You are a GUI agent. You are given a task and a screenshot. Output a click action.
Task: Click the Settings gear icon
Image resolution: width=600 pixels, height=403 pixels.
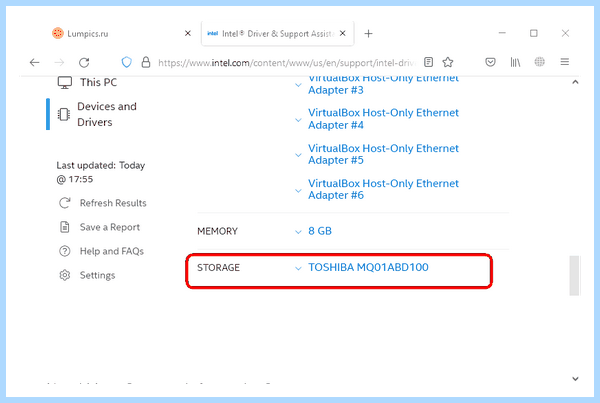tap(65, 275)
